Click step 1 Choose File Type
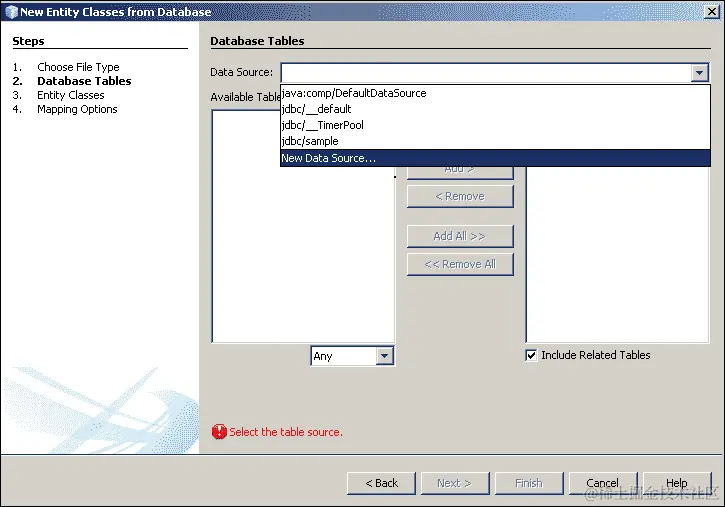The height and width of the screenshot is (507, 725). pos(78,67)
